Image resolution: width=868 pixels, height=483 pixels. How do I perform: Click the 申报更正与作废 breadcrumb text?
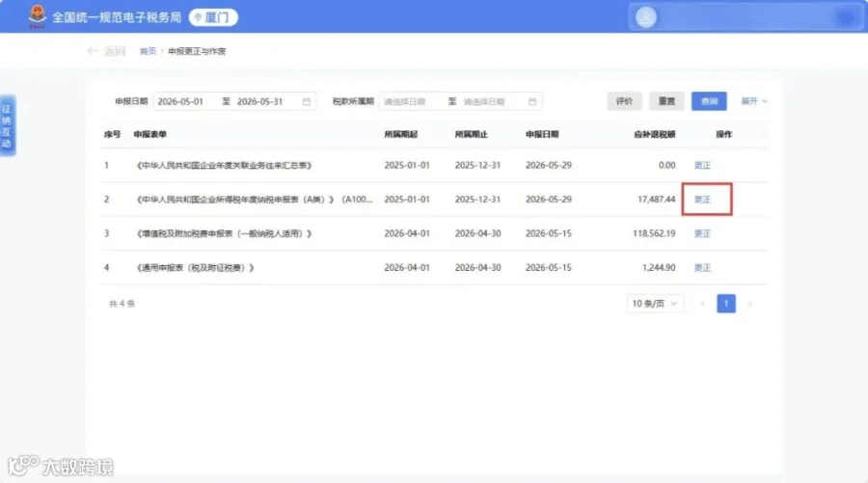[x=197, y=51]
